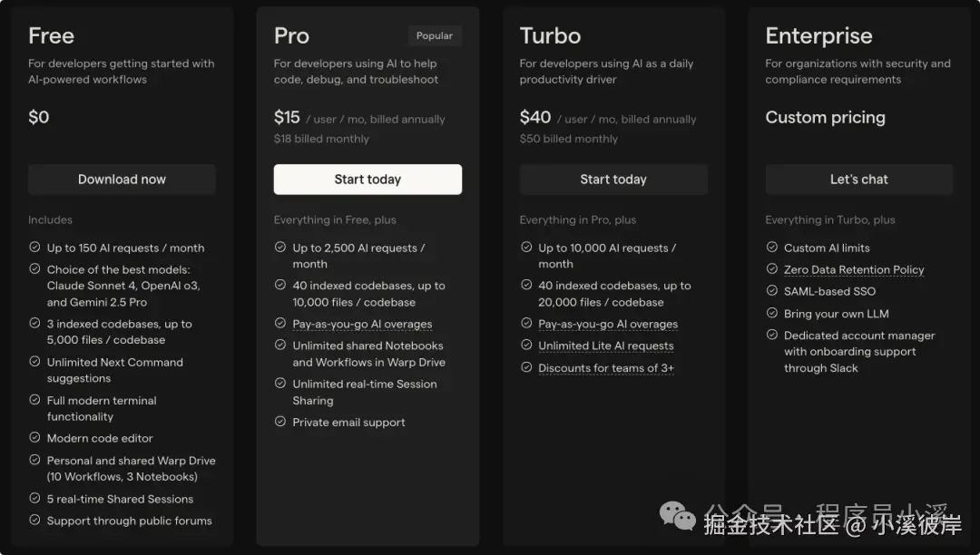The height and width of the screenshot is (555, 980).
Task: Click the Download now button
Action: tap(122, 180)
